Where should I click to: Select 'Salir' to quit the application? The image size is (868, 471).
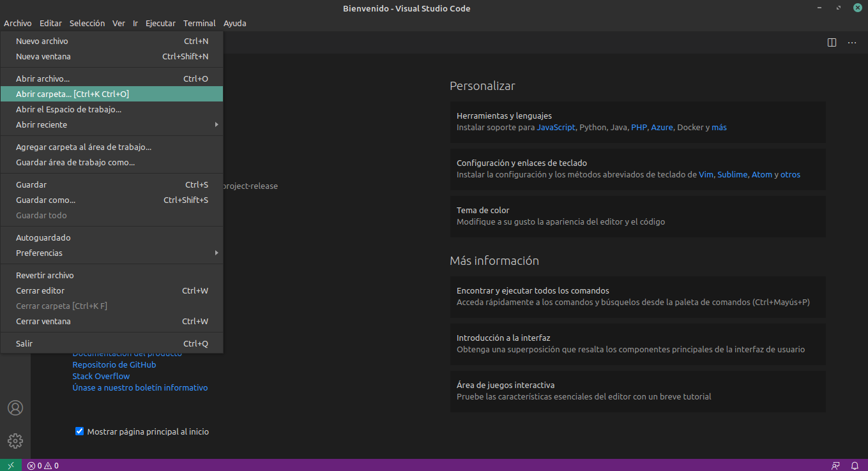coord(112,343)
